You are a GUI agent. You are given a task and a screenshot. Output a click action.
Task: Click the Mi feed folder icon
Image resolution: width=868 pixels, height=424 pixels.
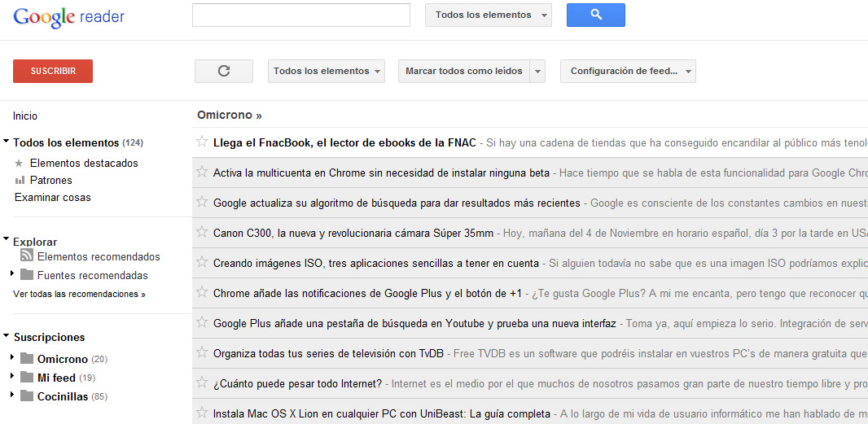point(27,377)
